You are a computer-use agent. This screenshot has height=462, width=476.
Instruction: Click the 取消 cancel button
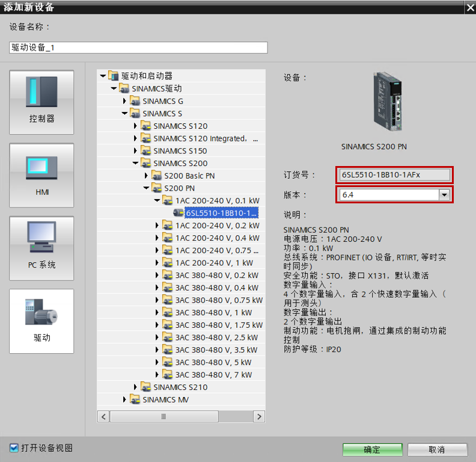(437, 449)
